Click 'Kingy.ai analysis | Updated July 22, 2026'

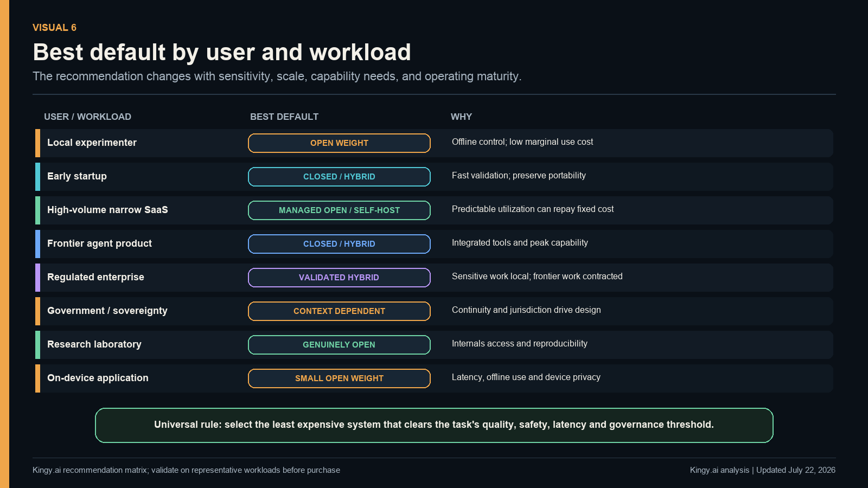(763, 470)
